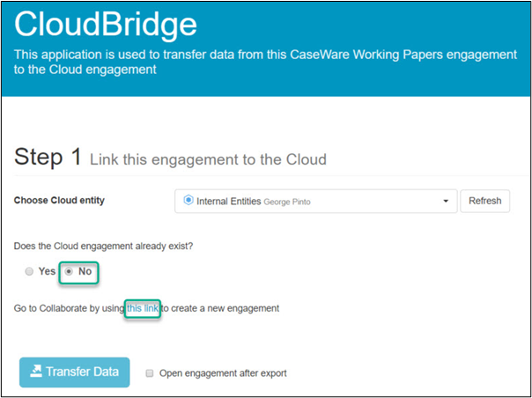Expand the Cloud entity dropdown arrow

(x=446, y=202)
